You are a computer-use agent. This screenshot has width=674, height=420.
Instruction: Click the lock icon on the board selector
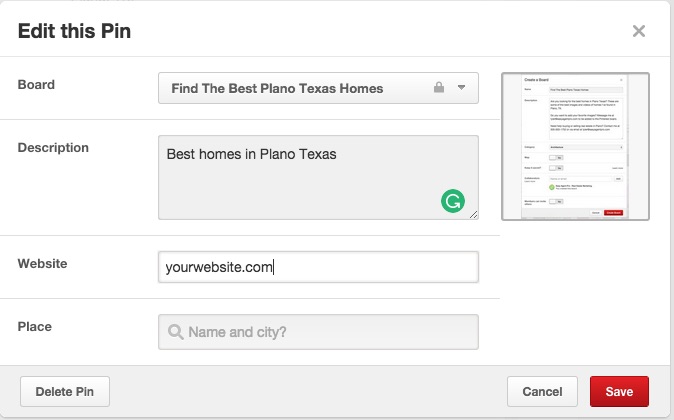tap(439, 87)
